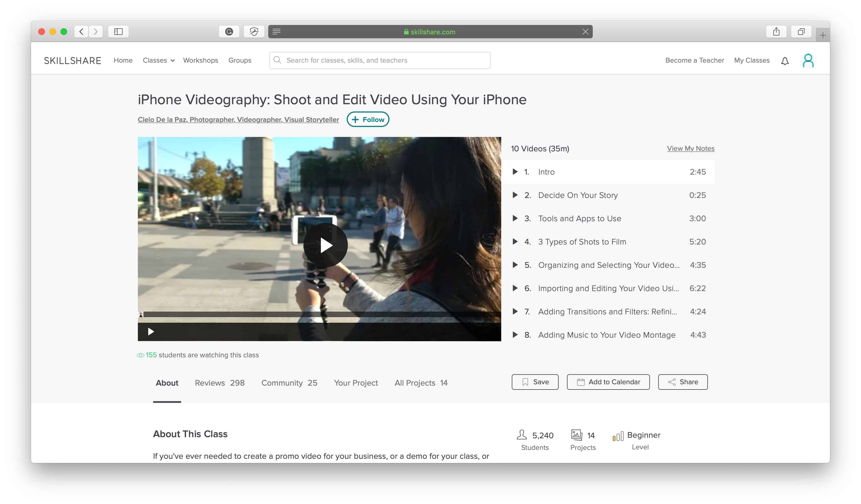Viewport: 861px width, 504px height.
Task: Go back with the Safari back arrow
Action: pos(81,32)
